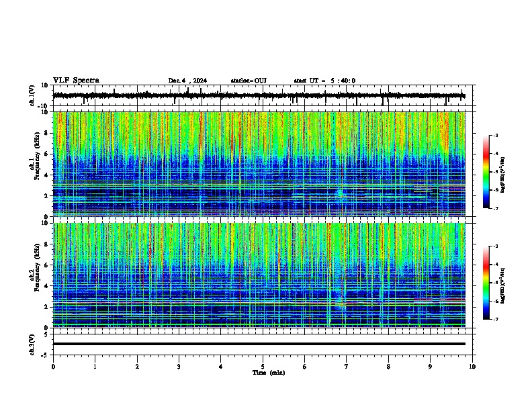
Task: Click the "8" kHz tick on ch.1 frequency axis
Action: click(46, 133)
